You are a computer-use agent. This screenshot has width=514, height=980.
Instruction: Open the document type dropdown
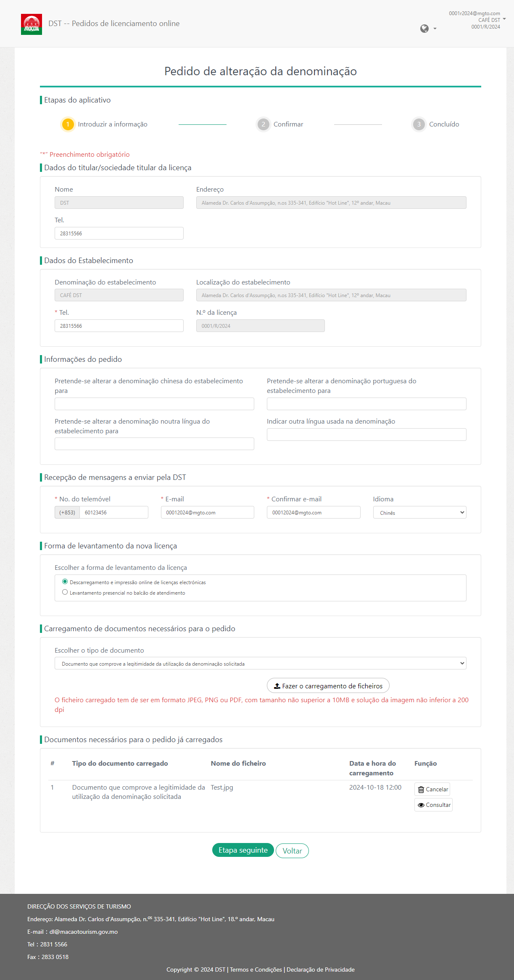(x=260, y=664)
